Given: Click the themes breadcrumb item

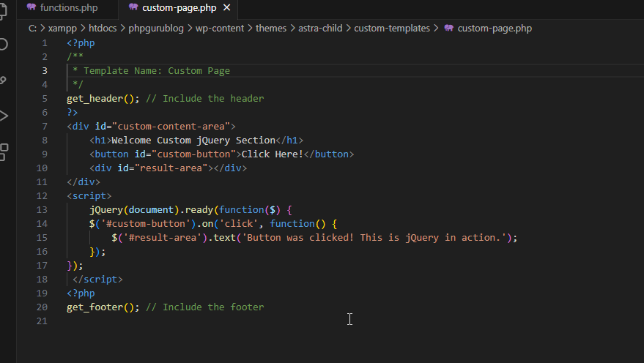Looking at the screenshot, I should tap(271, 29).
